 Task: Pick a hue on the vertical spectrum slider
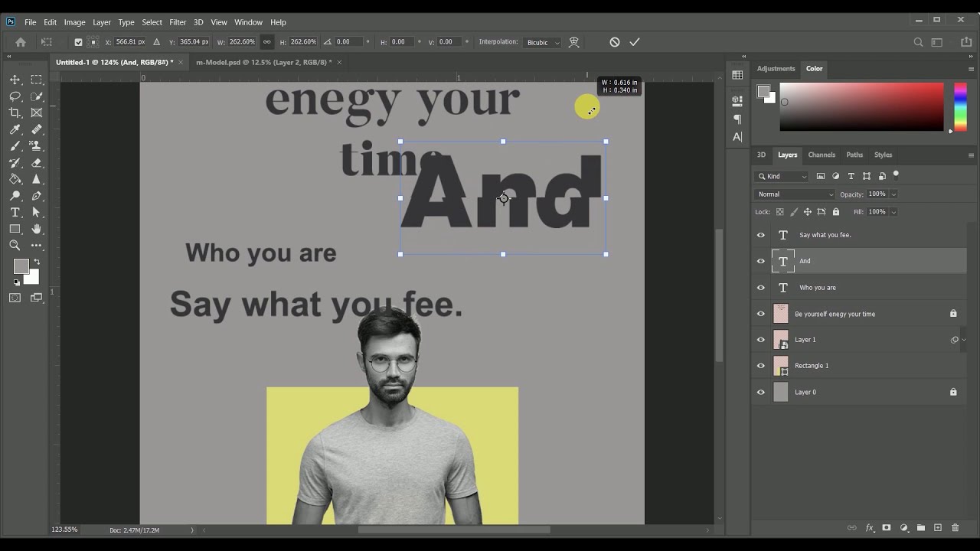(x=960, y=107)
